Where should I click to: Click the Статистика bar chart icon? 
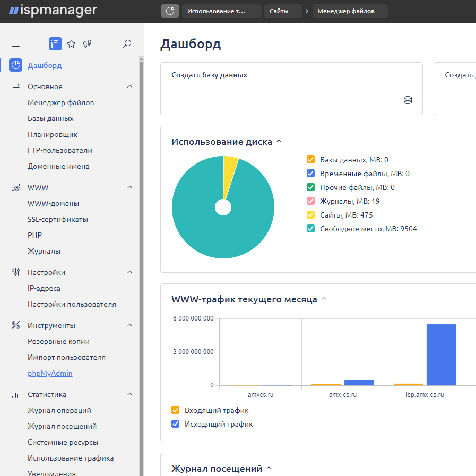[x=15, y=394]
